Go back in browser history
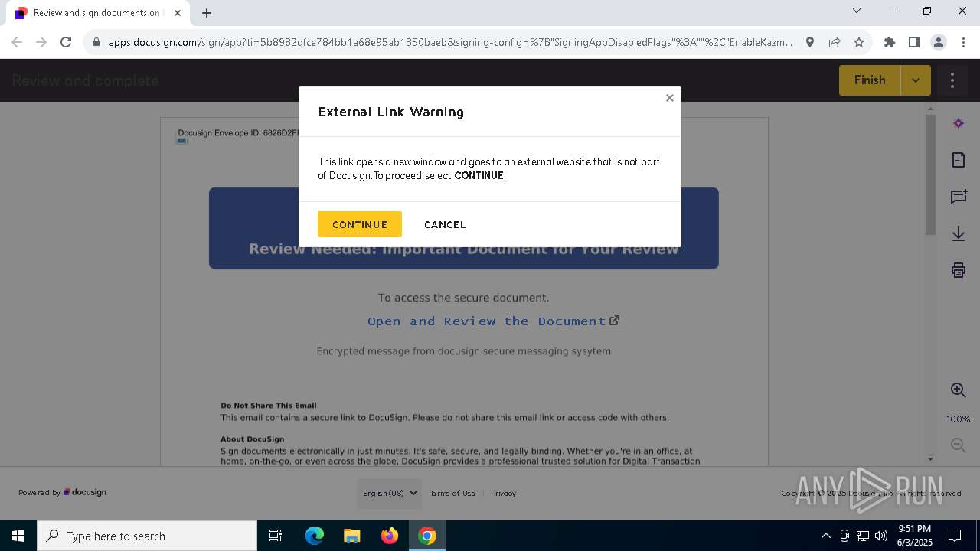This screenshot has height=551, width=980. pyautogui.click(x=17, y=42)
